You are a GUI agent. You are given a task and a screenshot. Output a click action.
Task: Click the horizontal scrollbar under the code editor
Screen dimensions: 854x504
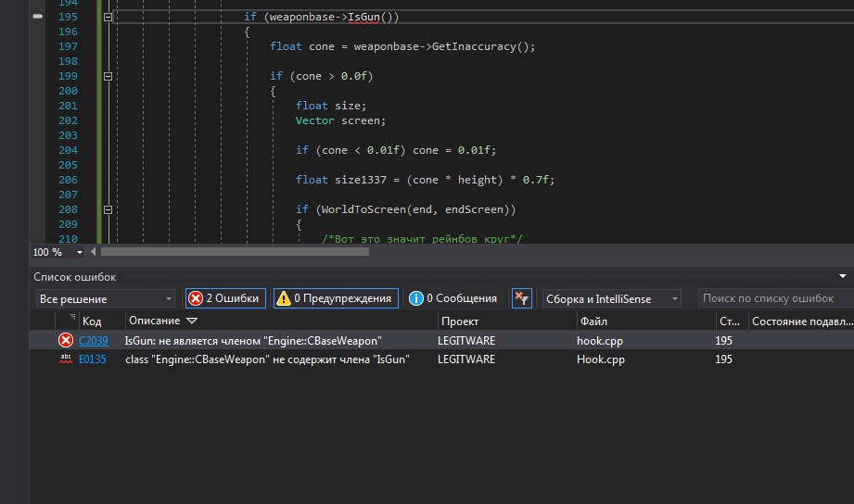pyautogui.click(x=235, y=251)
